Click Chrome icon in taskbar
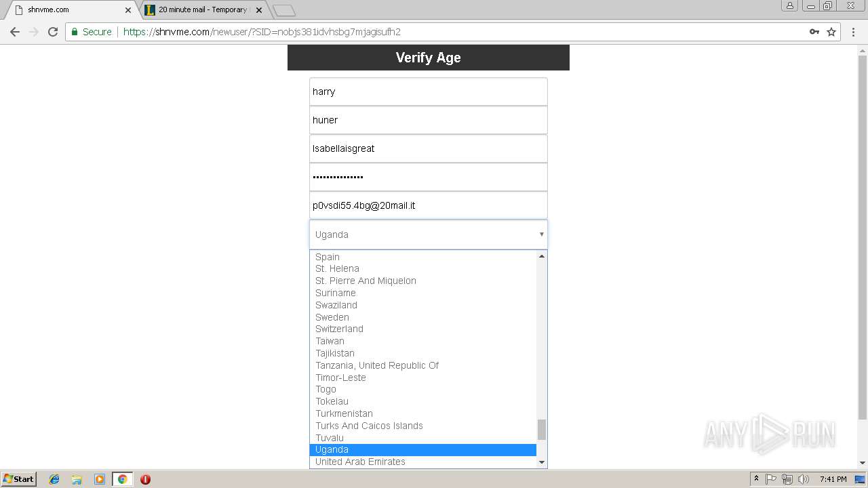868x488 pixels. pyautogui.click(x=122, y=479)
